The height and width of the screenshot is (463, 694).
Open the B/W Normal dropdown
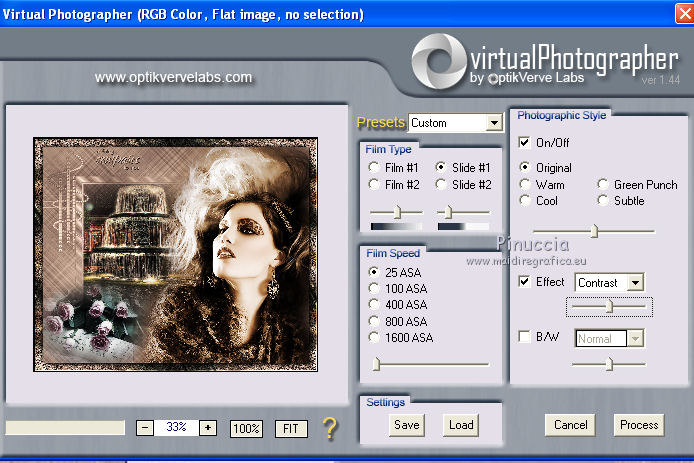(x=635, y=339)
